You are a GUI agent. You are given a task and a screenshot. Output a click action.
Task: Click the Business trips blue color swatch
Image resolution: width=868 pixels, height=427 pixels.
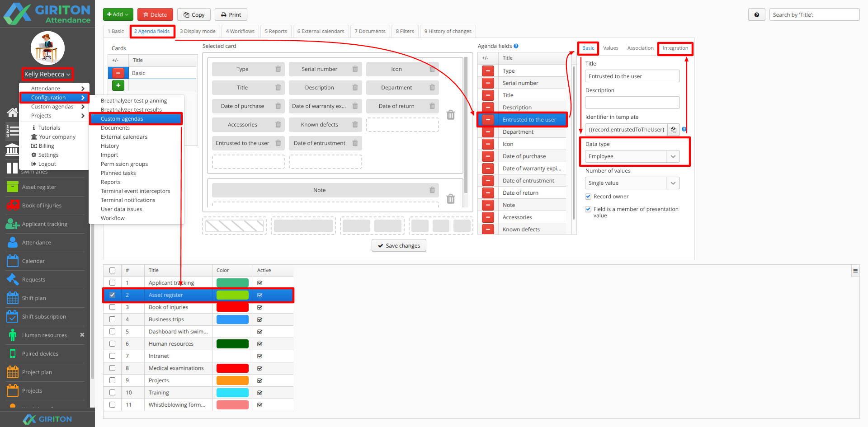point(232,319)
